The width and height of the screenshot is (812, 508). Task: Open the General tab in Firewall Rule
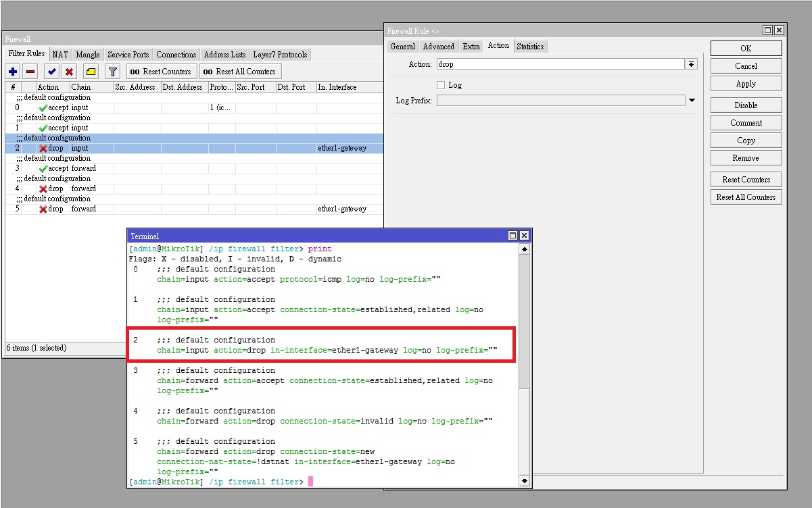click(x=403, y=47)
